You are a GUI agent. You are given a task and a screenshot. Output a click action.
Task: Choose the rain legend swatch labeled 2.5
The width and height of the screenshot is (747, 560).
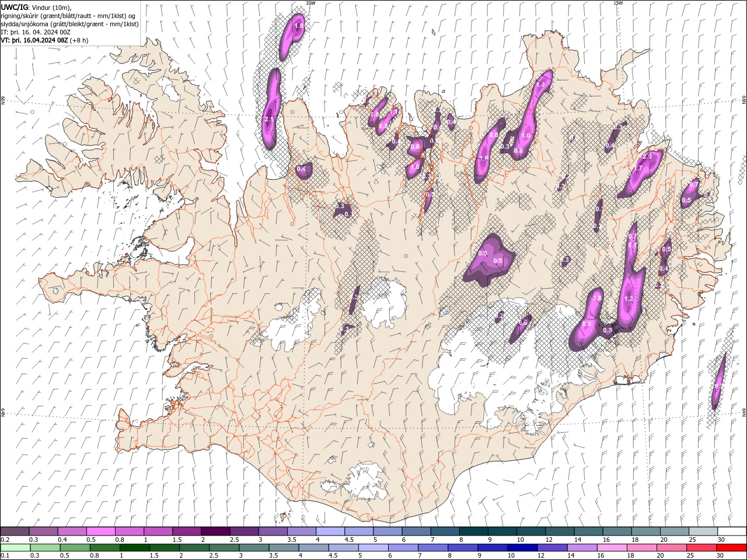coord(224,548)
